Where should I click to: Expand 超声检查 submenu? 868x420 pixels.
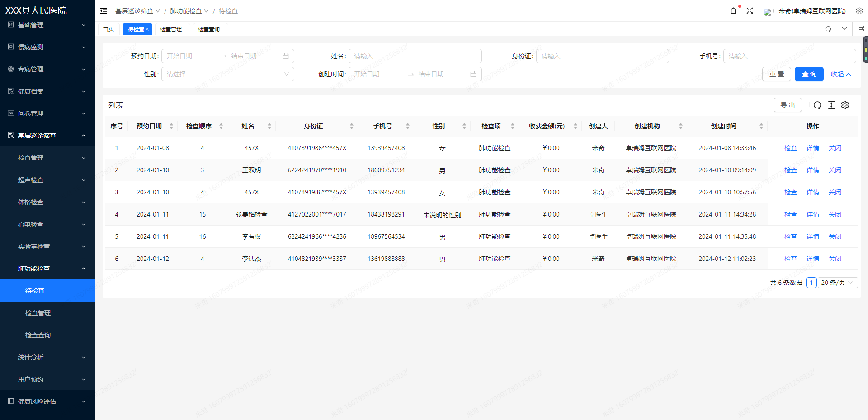(x=47, y=179)
